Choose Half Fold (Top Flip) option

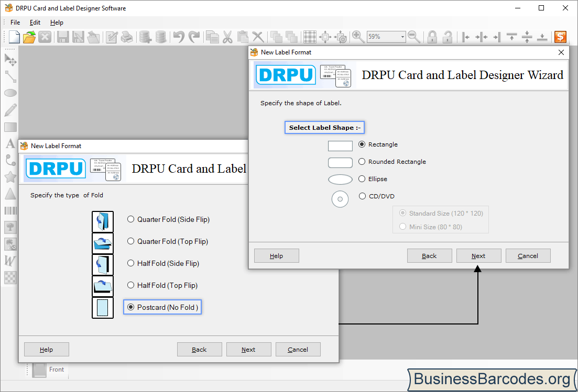(130, 285)
